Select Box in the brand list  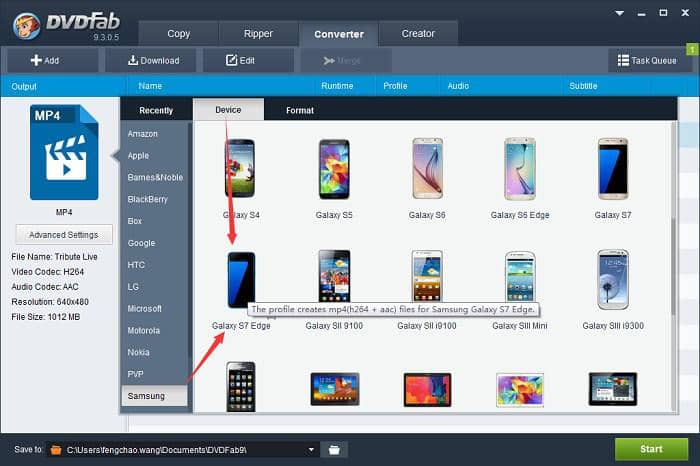click(x=154, y=221)
